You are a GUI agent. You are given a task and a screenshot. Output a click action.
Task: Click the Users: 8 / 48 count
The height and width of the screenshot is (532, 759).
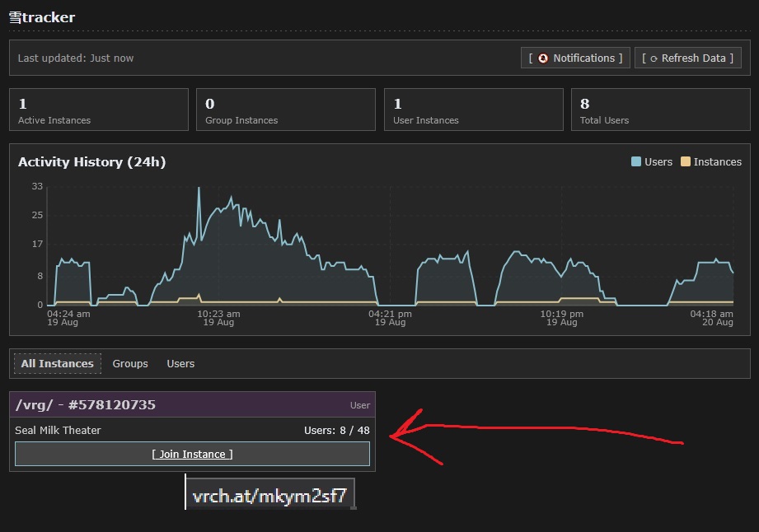pos(337,431)
